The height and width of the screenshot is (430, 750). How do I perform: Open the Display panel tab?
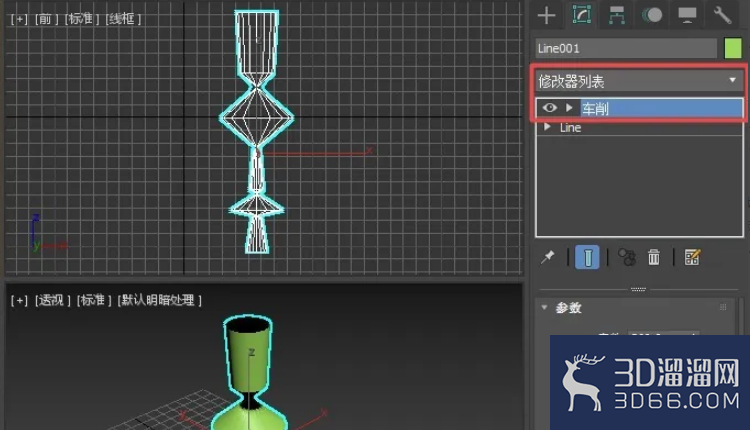[x=687, y=15]
